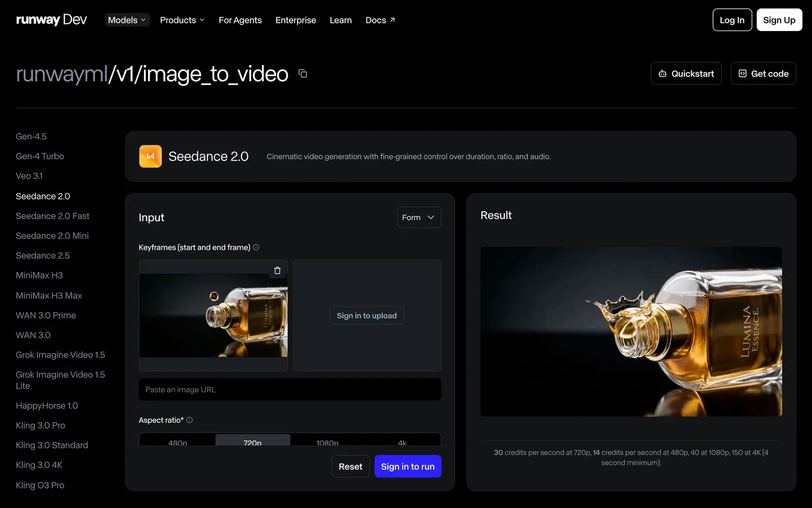Click Sign in to run
The image size is (812, 508).
(408, 466)
